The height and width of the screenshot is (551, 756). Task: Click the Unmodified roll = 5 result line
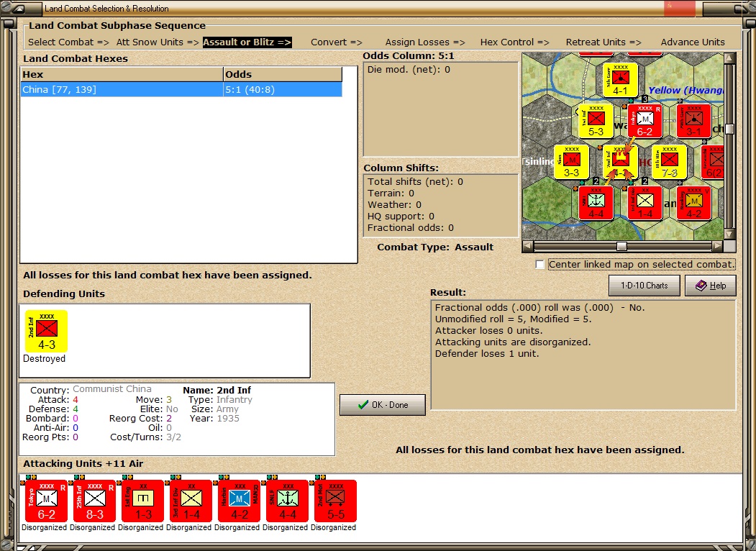513,319
